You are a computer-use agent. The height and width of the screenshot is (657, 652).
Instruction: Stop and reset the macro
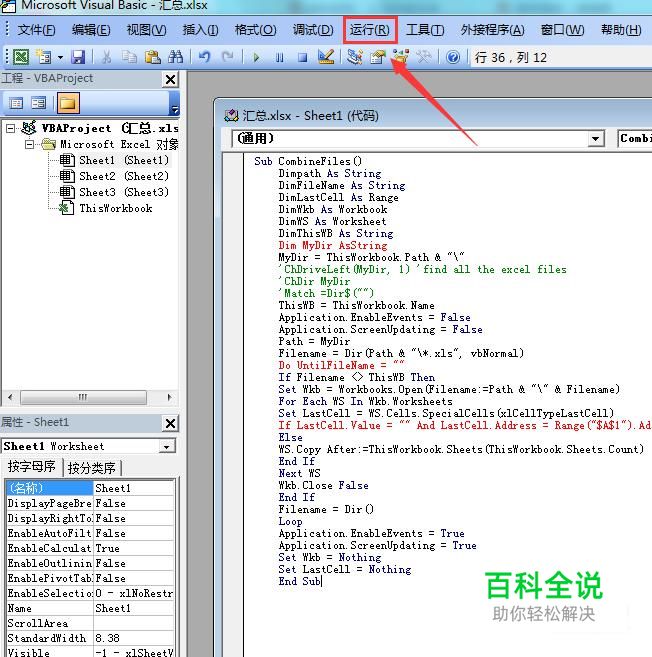click(302, 57)
